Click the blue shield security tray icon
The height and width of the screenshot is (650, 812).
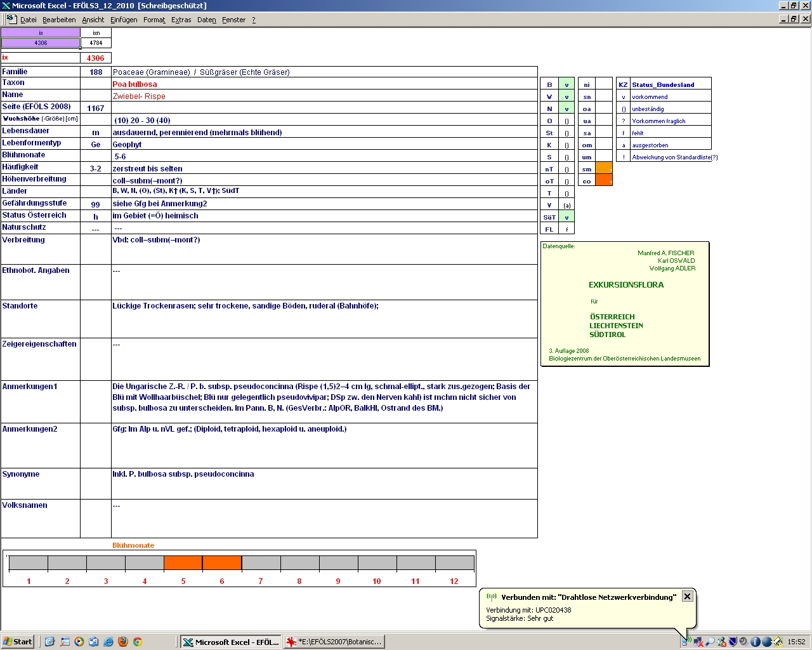coord(733,642)
